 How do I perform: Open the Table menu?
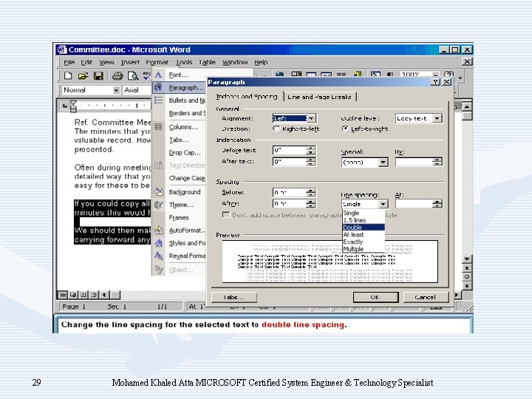[207, 62]
